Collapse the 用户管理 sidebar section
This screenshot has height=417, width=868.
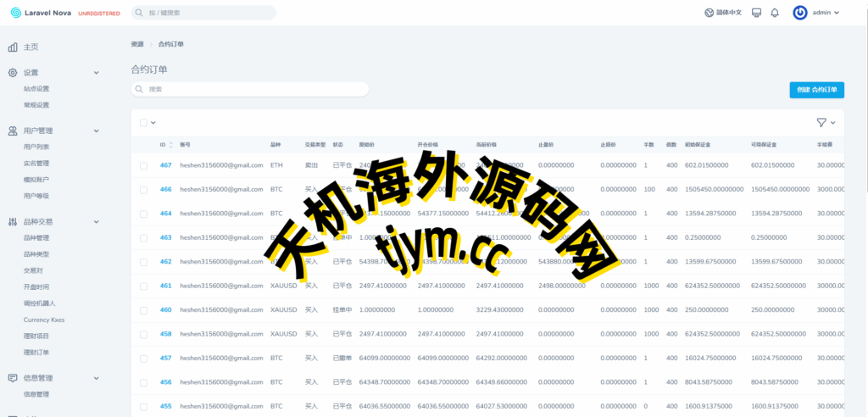96,131
